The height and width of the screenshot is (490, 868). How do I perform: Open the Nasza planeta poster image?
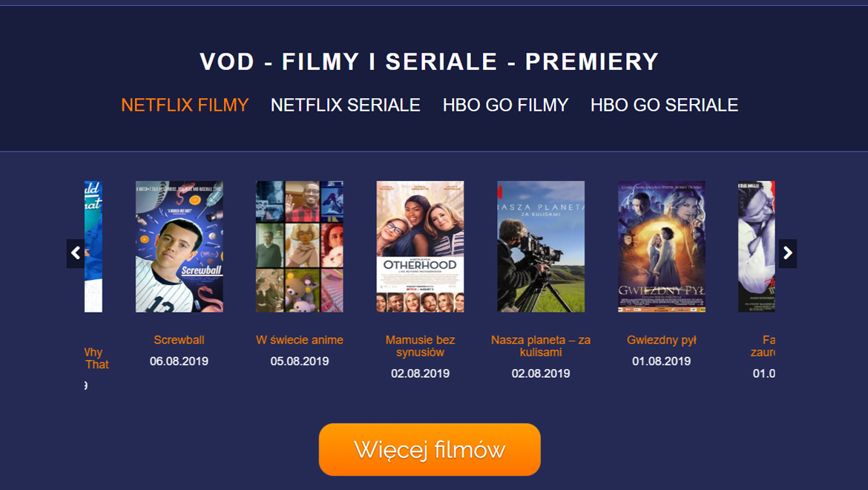coord(541,246)
